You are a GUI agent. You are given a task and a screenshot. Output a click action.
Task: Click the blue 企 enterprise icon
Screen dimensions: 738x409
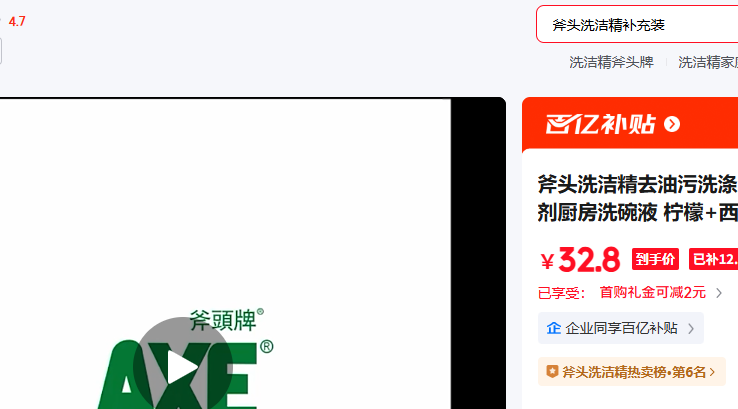(x=554, y=328)
